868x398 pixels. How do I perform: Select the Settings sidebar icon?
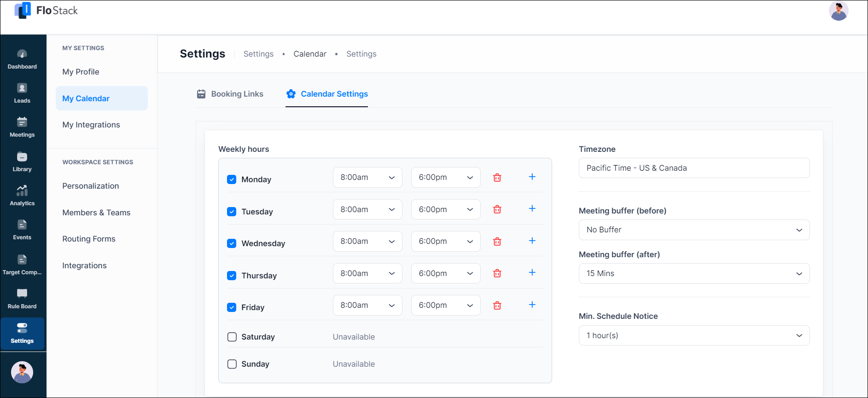tap(22, 334)
